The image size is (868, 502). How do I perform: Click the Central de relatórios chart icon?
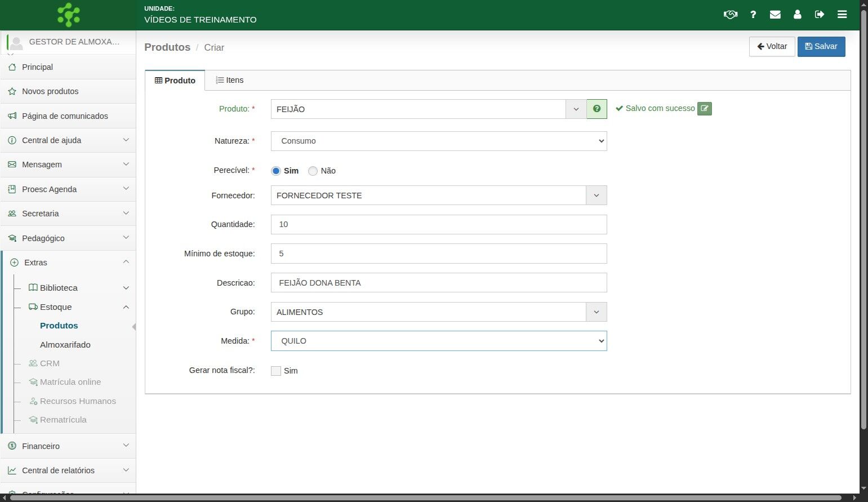[x=12, y=470]
